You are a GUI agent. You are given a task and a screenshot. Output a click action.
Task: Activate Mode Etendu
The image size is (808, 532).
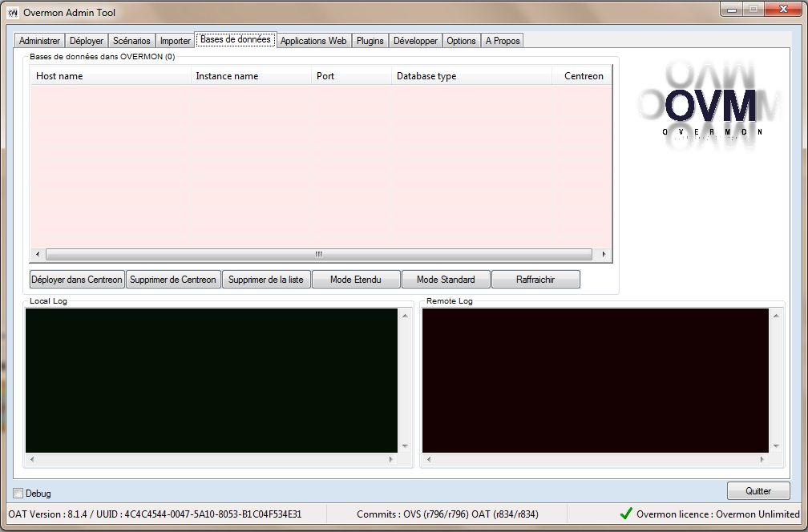[x=356, y=279]
